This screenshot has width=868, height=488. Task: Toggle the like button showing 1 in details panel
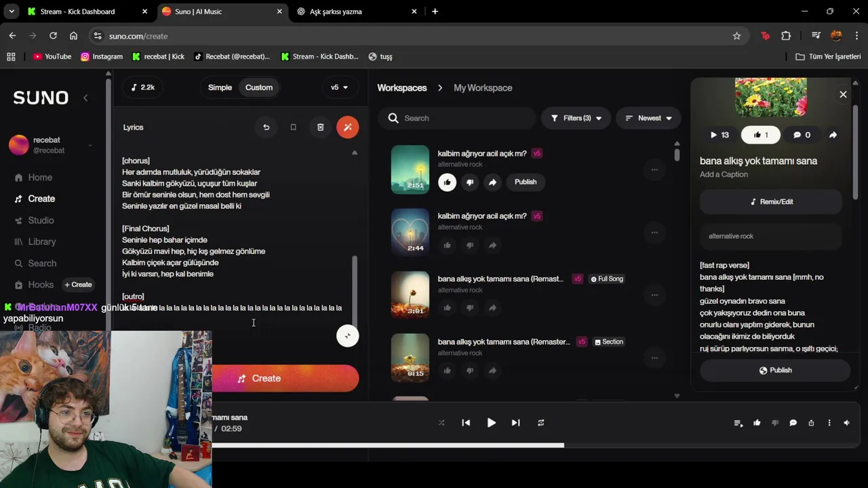[x=760, y=135]
